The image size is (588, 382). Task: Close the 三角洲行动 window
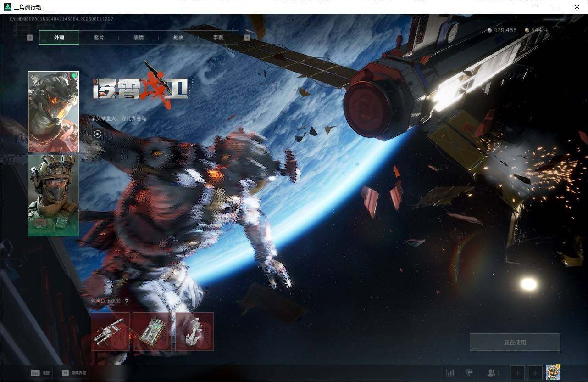pos(577,7)
